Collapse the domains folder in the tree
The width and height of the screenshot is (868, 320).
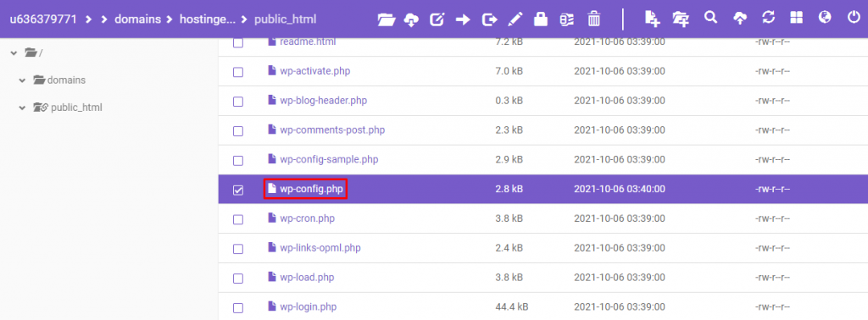point(22,80)
